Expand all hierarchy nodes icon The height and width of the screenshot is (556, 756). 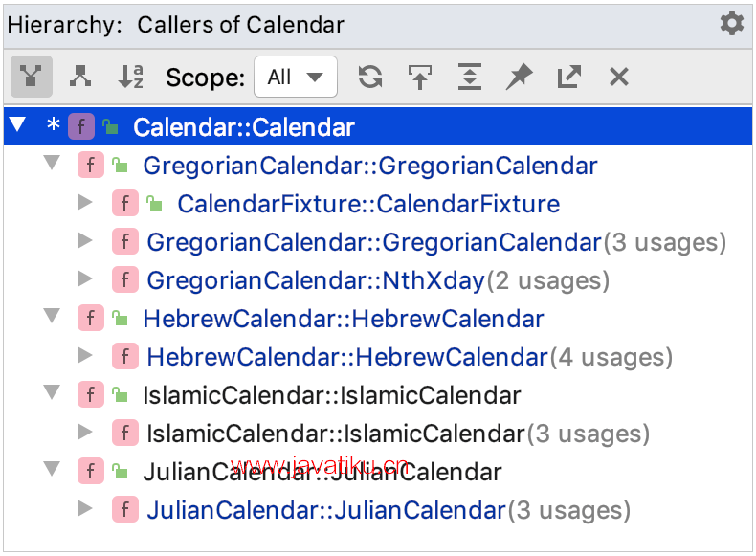tap(469, 77)
